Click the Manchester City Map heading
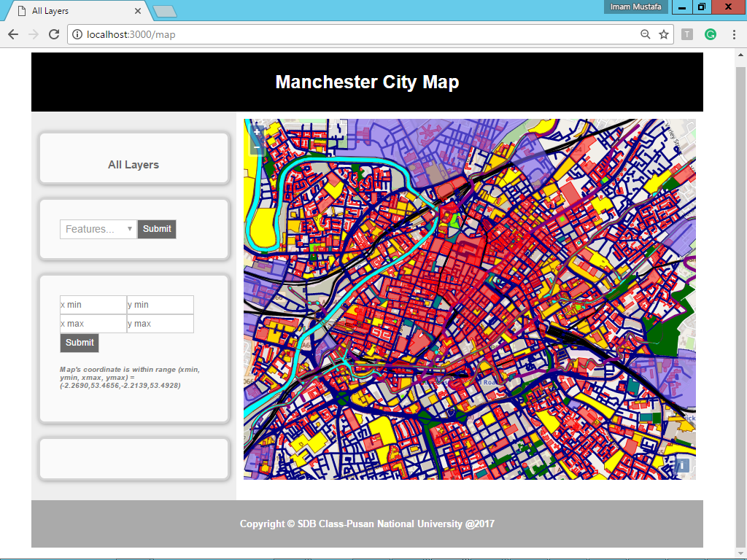Image resolution: width=747 pixels, height=560 pixels. tap(368, 82)
